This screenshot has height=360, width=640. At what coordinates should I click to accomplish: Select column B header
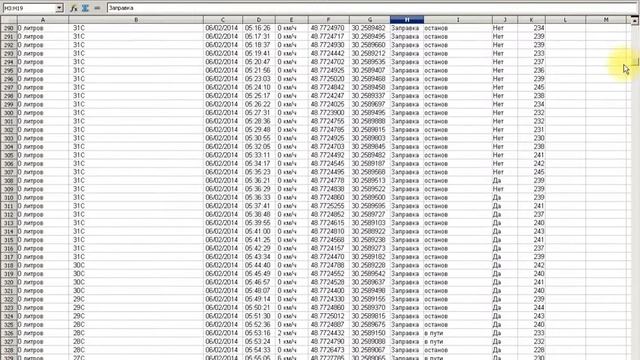[x=136, y=20]
